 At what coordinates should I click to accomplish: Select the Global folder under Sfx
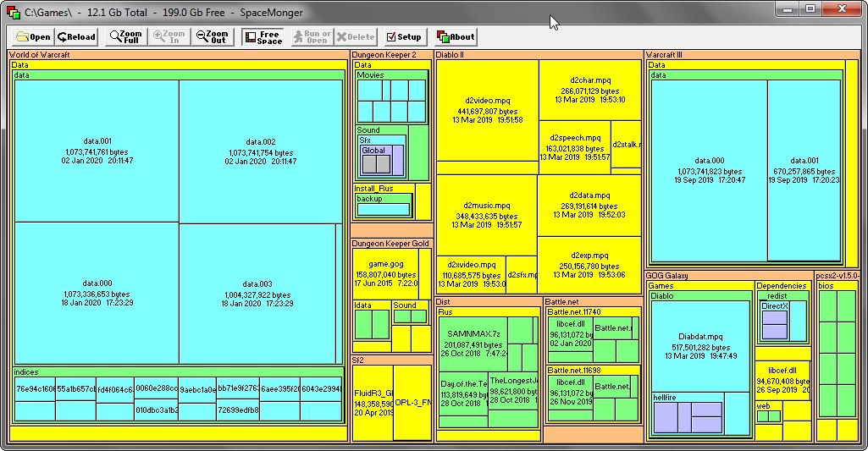[373, 151]
